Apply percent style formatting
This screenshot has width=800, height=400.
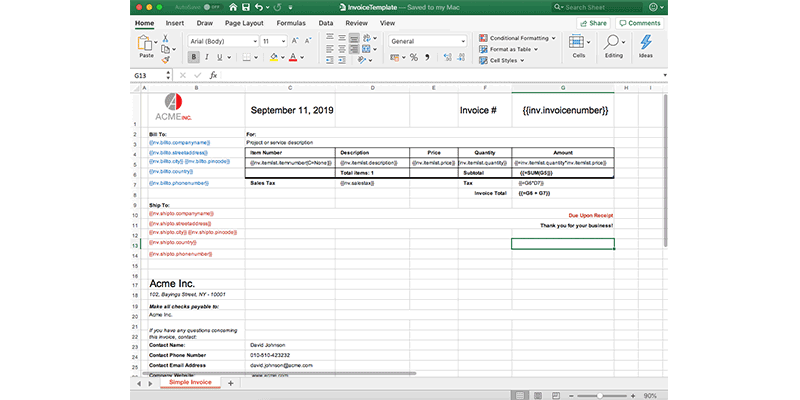[x=414, y=58]
